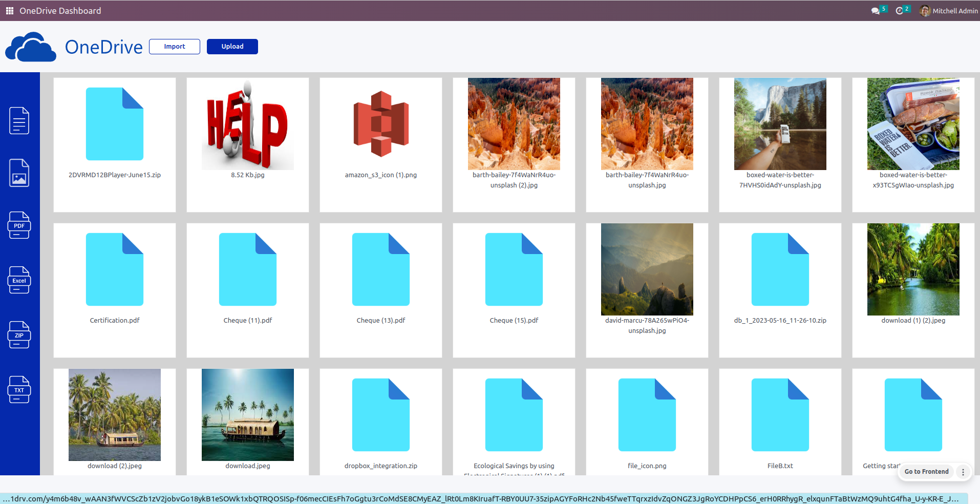980x504 pixels.
Task: Open Mitchell Admin user menu
Action: coord(949,11)
